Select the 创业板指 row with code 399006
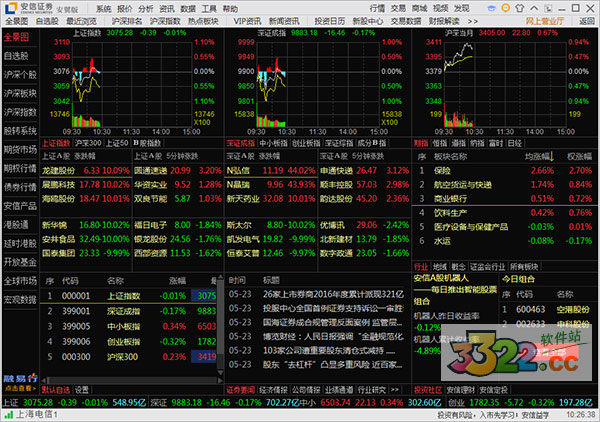 point(128,341)
